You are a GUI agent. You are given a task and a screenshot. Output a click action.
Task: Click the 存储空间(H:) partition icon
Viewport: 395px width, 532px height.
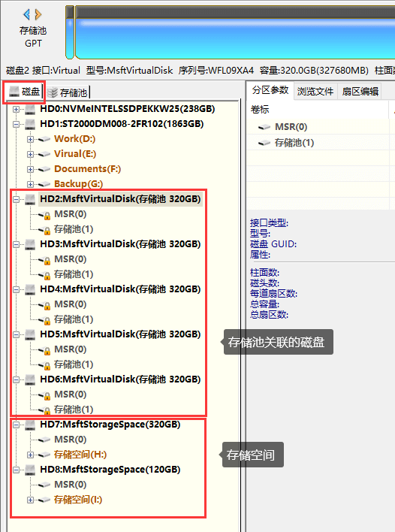44,455
